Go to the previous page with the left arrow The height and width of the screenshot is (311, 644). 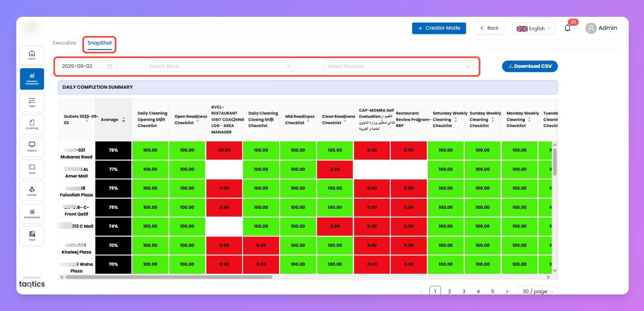pos(421,291)
